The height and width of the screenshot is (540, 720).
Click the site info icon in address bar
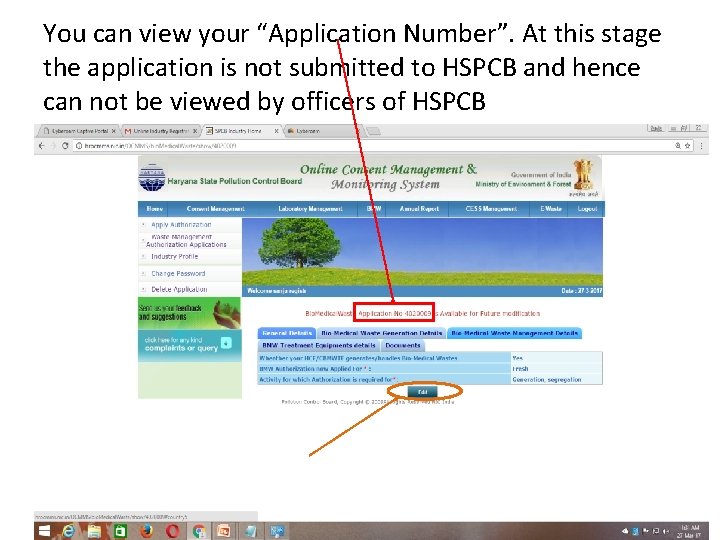[x=79, y=146]
